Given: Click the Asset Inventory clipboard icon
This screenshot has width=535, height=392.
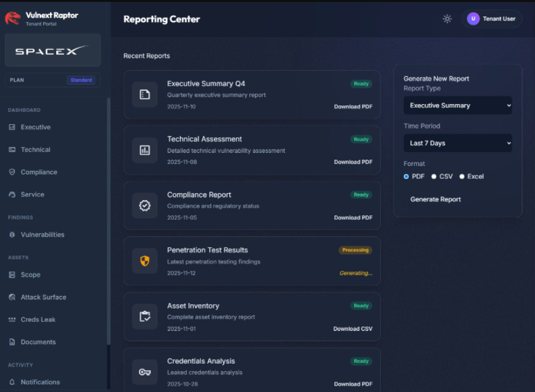Looking at the screenshot, I should (145, 317).
